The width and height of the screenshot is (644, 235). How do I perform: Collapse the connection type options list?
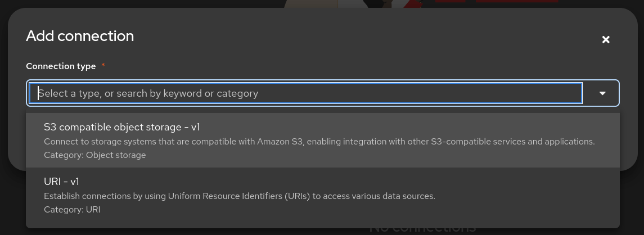click(602, 93)
